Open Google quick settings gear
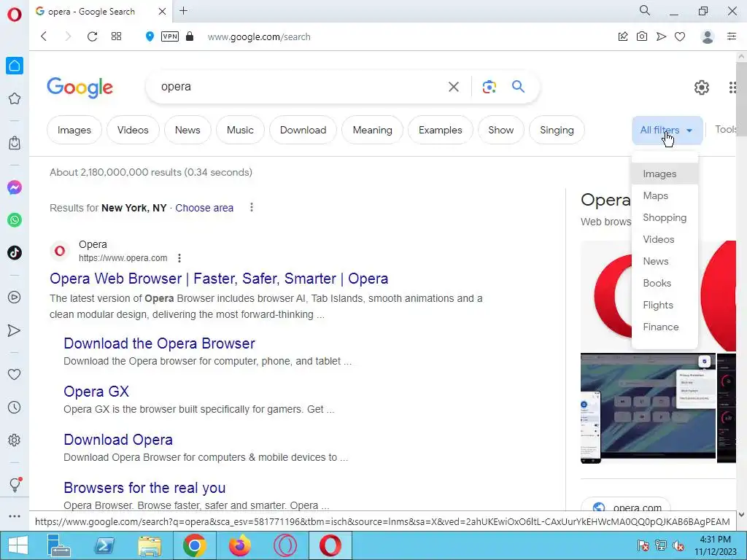 (701, 87)
